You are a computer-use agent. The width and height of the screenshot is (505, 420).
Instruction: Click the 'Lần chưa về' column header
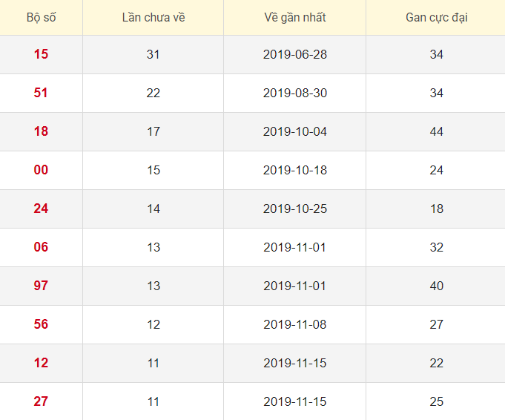[154, 17]
